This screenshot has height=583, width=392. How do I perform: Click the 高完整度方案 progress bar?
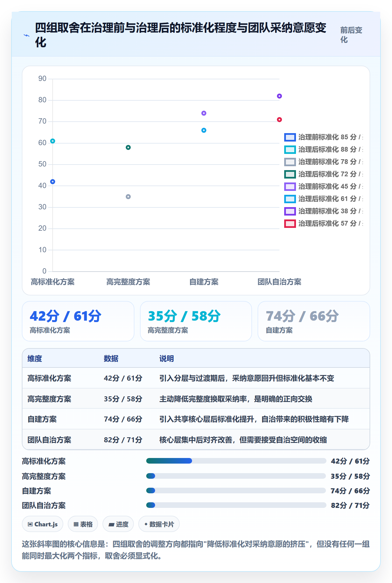pyautogui.click(x=236, y=476)
